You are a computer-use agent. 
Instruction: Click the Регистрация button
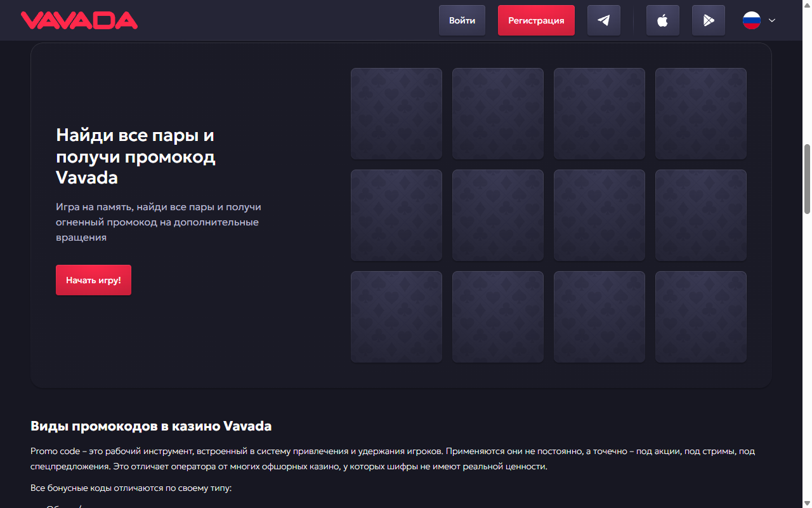pos(536,20)
